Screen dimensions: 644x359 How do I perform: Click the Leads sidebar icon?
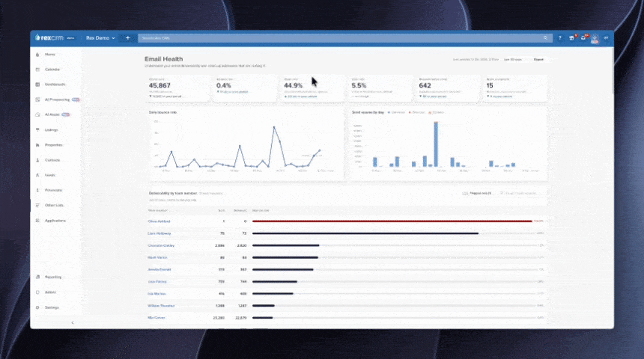pyautogui.click(x=37, y=175)
